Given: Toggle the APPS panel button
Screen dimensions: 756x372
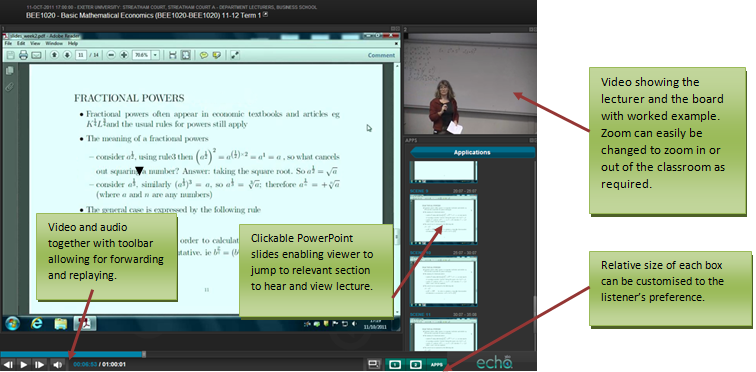Looking at the screenshot, I should click(437, 364).
